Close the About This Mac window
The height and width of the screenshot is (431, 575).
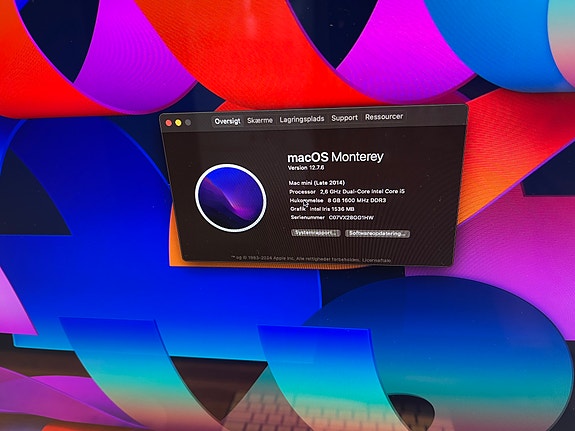pyautogui.click(x=169, y=123)
